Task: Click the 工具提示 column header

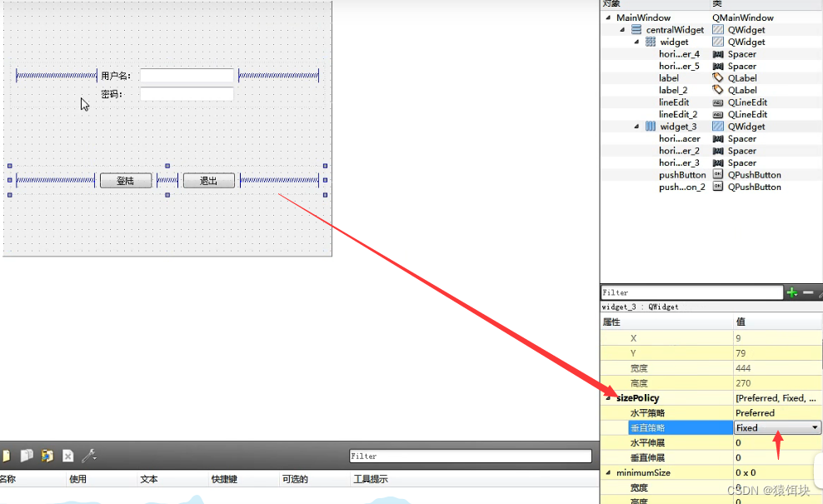Action: click(370, 479)
